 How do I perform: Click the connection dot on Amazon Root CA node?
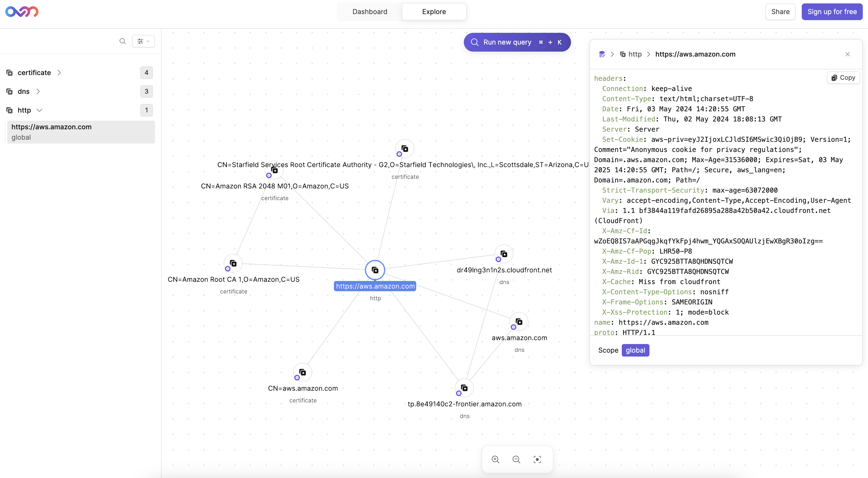(227, 269)
